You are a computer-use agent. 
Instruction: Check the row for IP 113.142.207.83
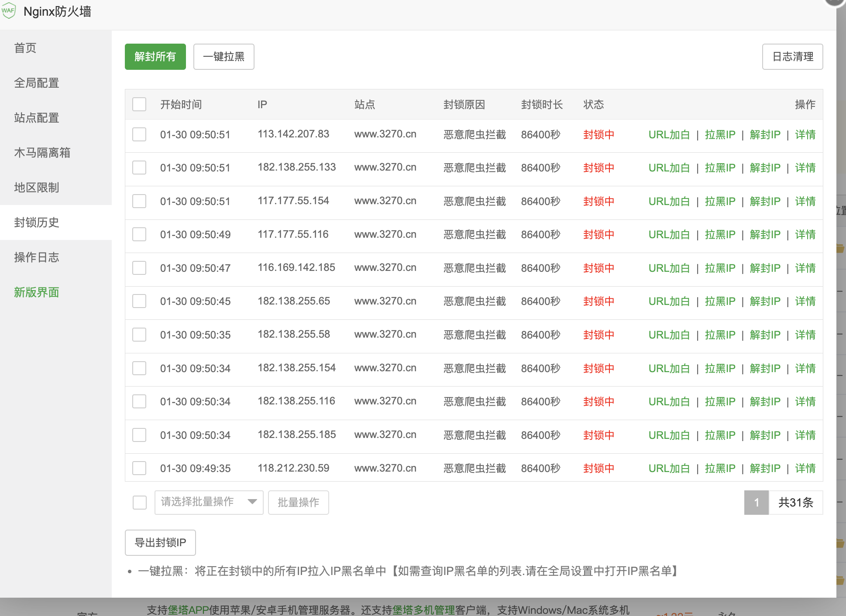139,134
